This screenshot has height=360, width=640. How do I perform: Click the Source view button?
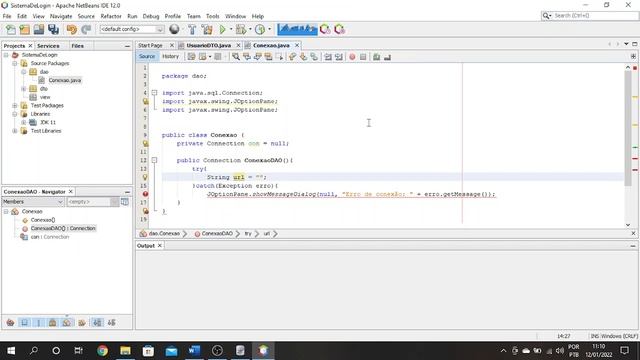click(147, 57)
